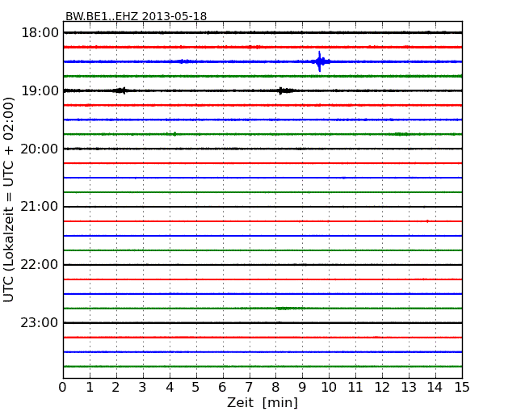Select the large blue seismic spike near minute 9.6
The width and height of the screenshot is (525, 420).
pyautogui.click(x=320, y=61)
